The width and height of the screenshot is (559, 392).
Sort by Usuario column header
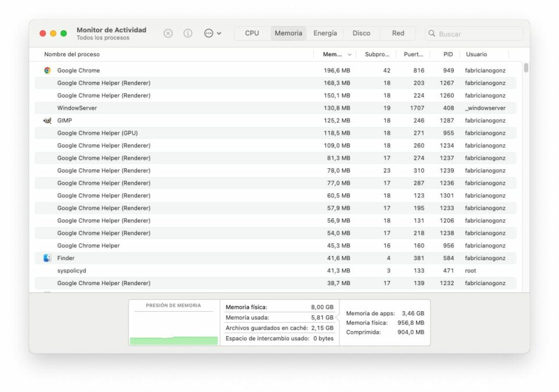476,54
